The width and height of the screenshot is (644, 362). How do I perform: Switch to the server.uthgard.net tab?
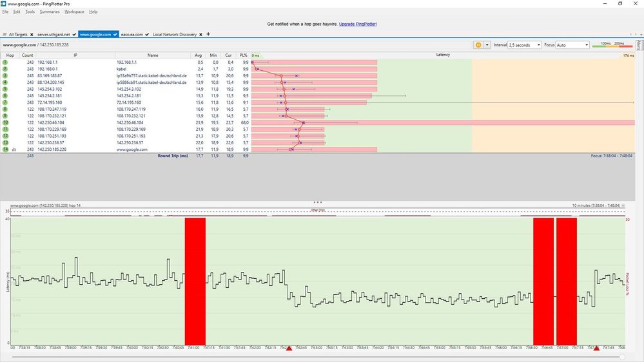pyautogui.click(x=54, y=35)
